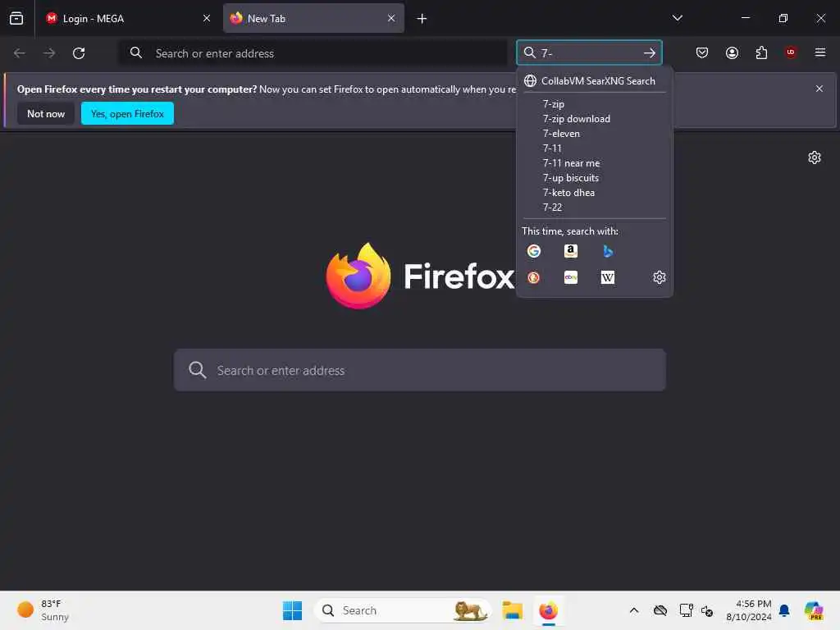
Task: Search this time with DuckDuckGo
Action: point(533,277)
